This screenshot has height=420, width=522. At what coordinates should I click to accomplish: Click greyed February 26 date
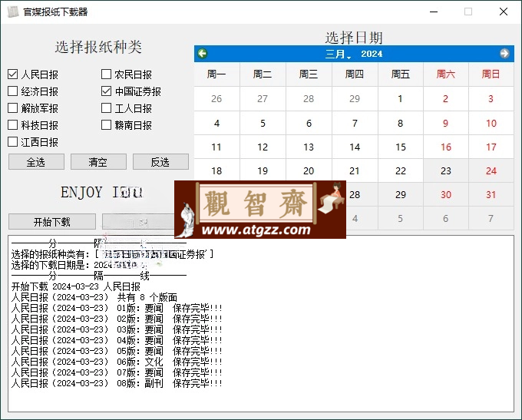[x=216, y=99]
